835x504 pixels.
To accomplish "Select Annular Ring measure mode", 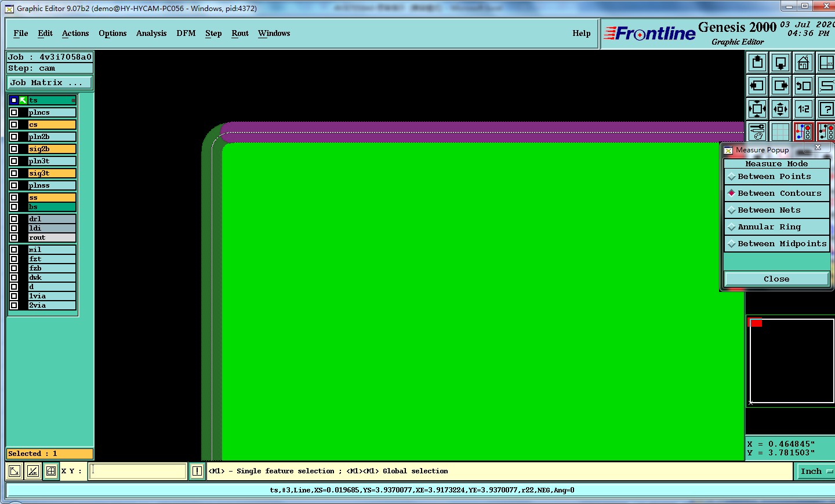I will pyautogui.click(x=776, y=227).
